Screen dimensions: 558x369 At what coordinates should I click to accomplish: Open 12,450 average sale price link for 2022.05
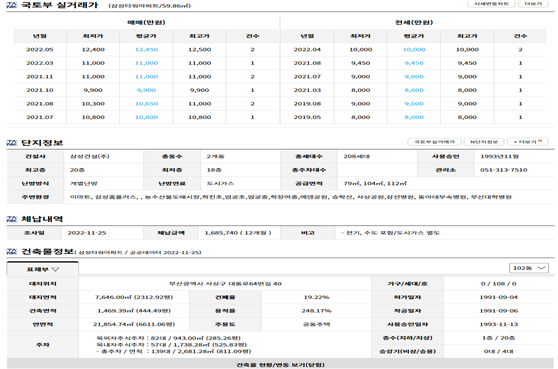click(146, 49)
